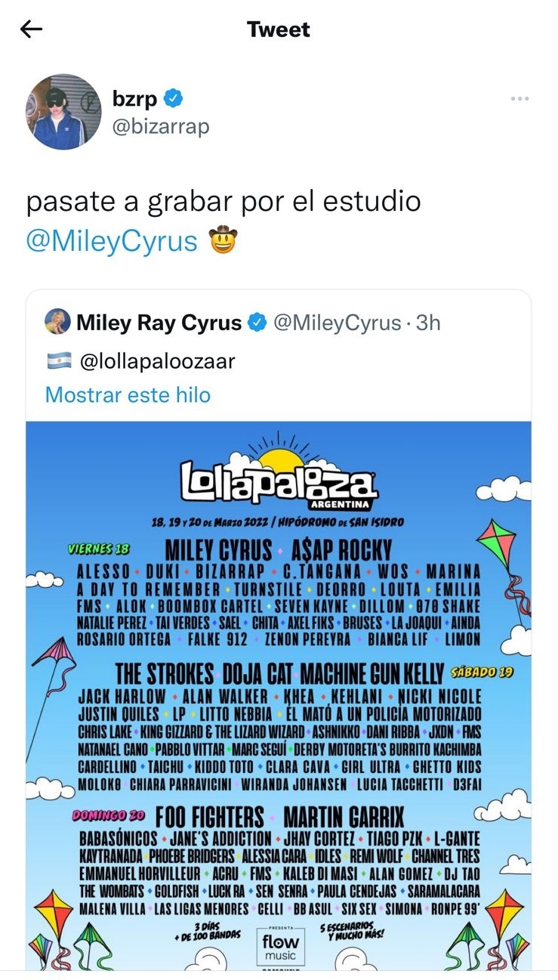Click Miley Ray Cyrus's verified badge

(x=257, y=323)
